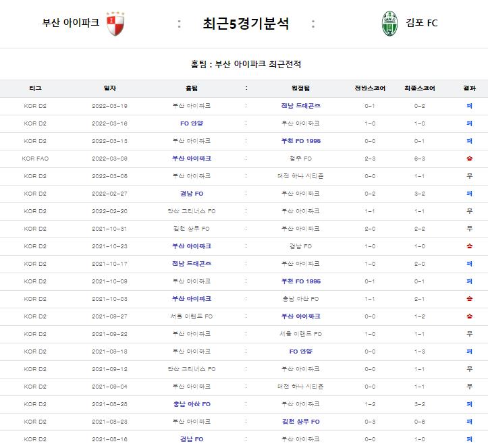Click the 홈팀 : 부산 아이파크 최근전적 subtitle
Screen dimensions: 488x448
coord(246,64)
